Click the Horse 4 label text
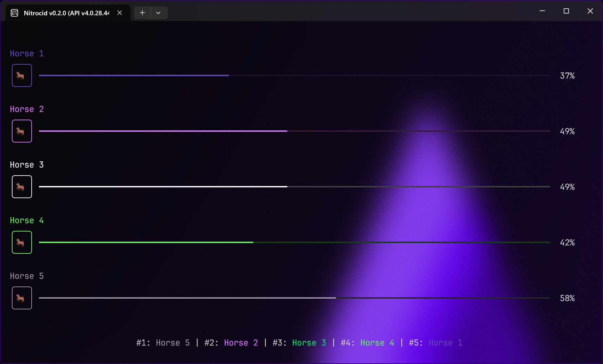The height and width of the screenshot is (364, 603). tap(27, 220)
